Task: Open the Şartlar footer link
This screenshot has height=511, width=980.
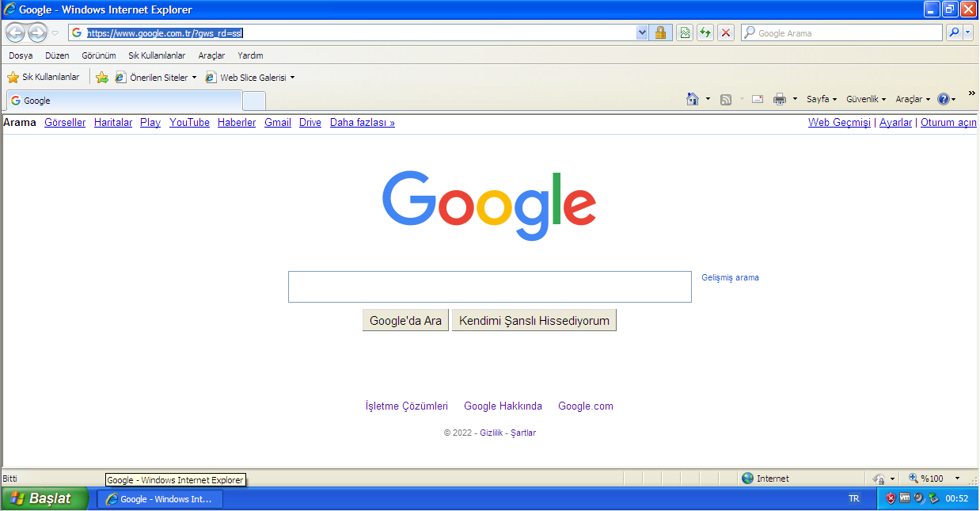Action: [x=523, y=433]
